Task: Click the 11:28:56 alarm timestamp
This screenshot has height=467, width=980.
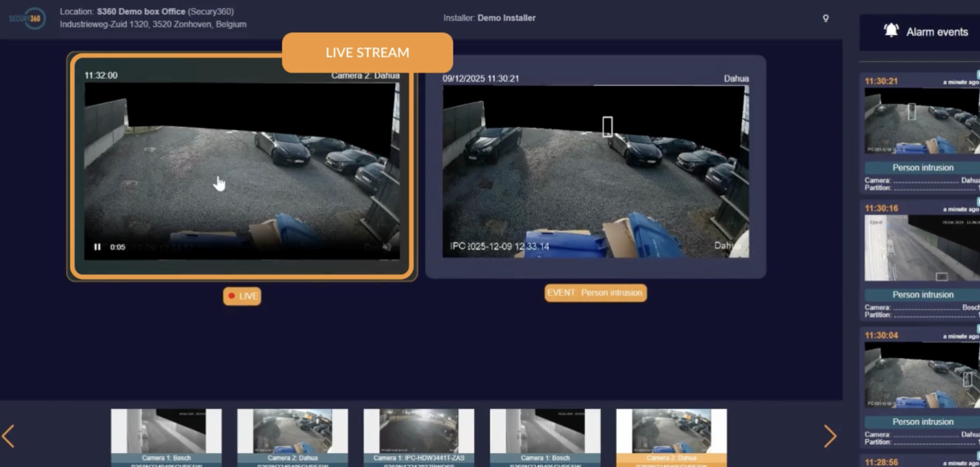Action: pyautogui.click(x=881, y=462)
